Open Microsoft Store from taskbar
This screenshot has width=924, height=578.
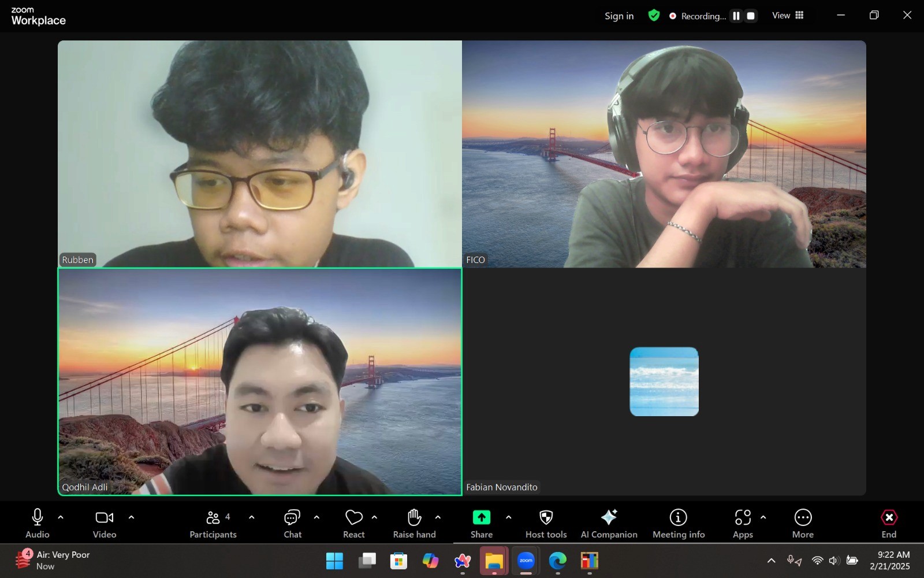(x=398, y=561)
